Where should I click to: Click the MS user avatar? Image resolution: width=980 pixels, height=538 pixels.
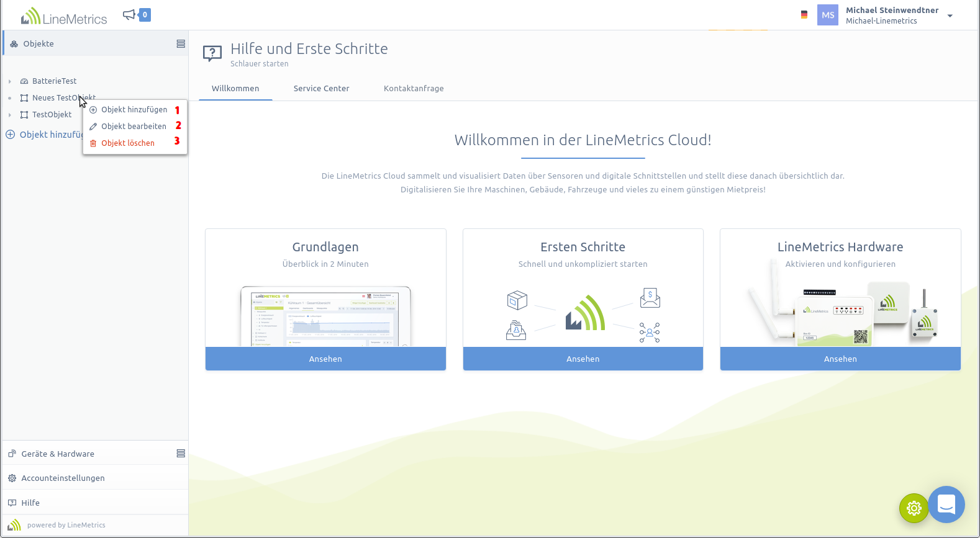[828, 15]
